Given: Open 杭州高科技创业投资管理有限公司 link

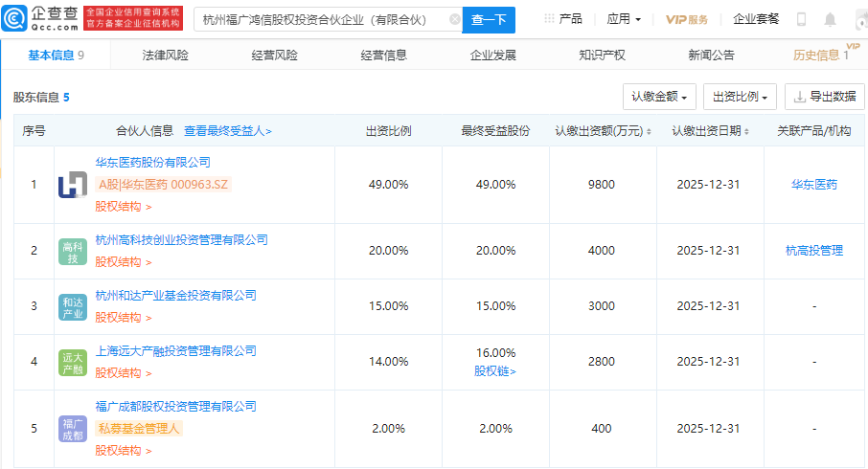Looking at the screenshot, I should point(182,239).
